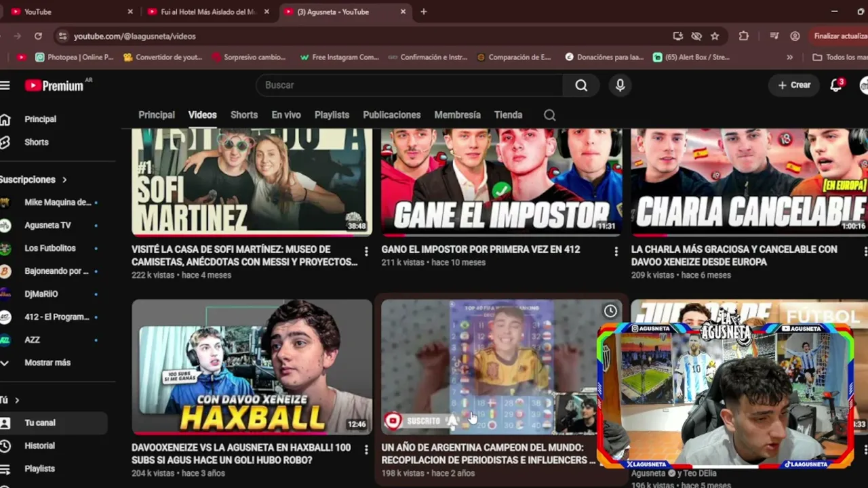The height and width of the screenshot is (488, 868).
Task: Expand the Tú section arrow in sidebar
Action: pos(17,400)
